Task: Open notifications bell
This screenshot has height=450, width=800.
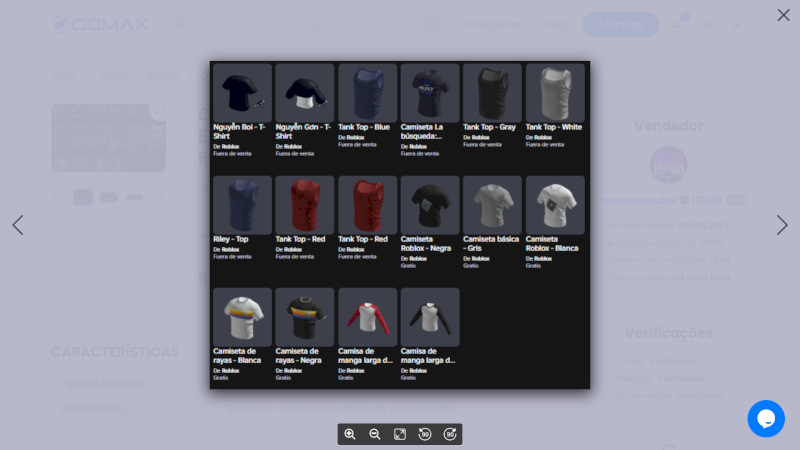Action: click(677, 24)
